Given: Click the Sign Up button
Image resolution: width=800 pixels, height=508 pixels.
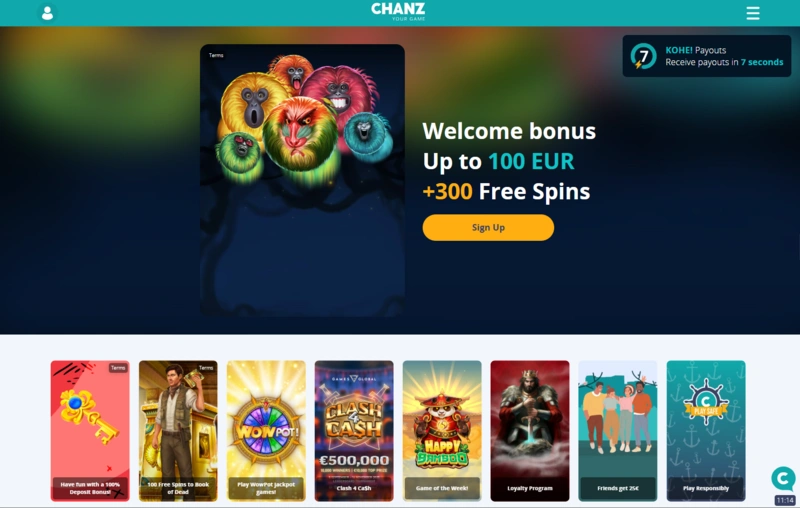Looking at the screenshot, I should pyautogui.click(x=488, y=227).
